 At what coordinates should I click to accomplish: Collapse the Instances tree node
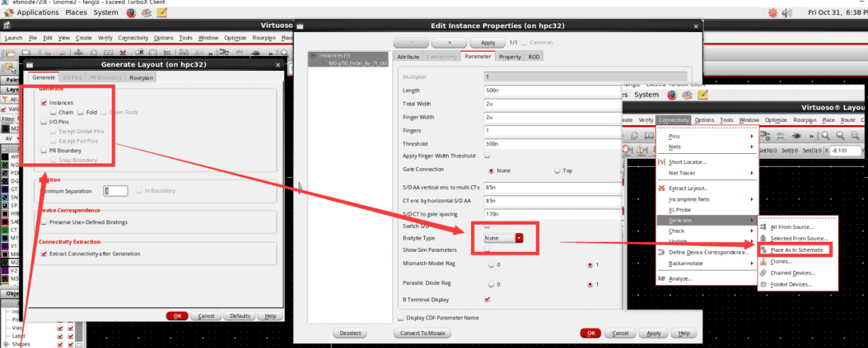coord(312,55)
